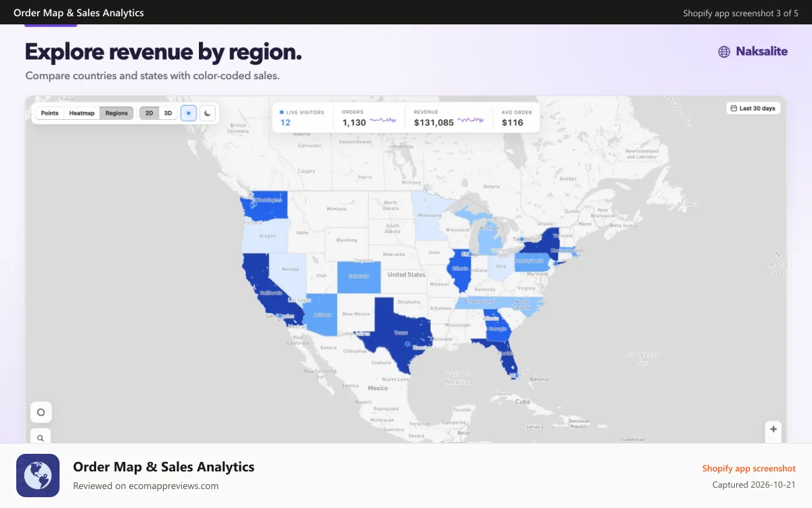Viewport: 812px width, 508px height.
Task: Click Reviewed on ecomappreviews.com text
Action: [x=145, y=486]
